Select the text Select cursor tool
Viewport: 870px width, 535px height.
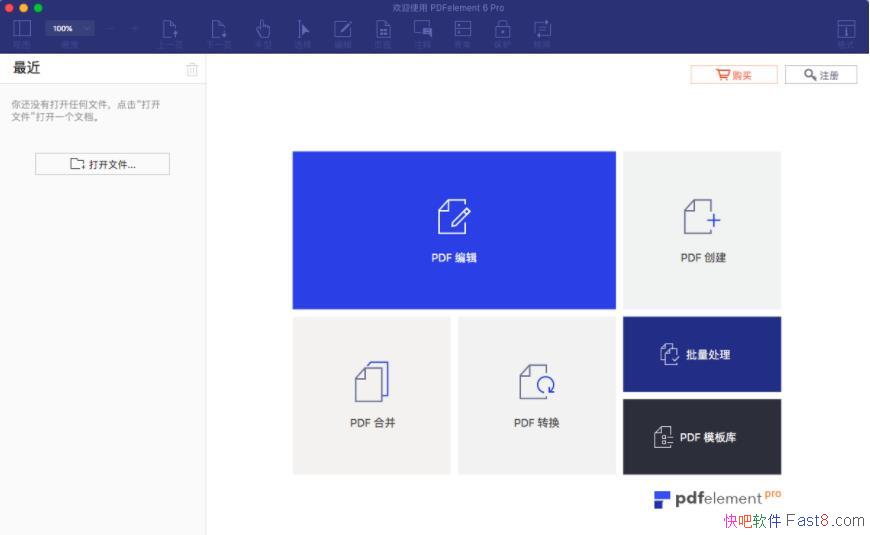(302, 29)
